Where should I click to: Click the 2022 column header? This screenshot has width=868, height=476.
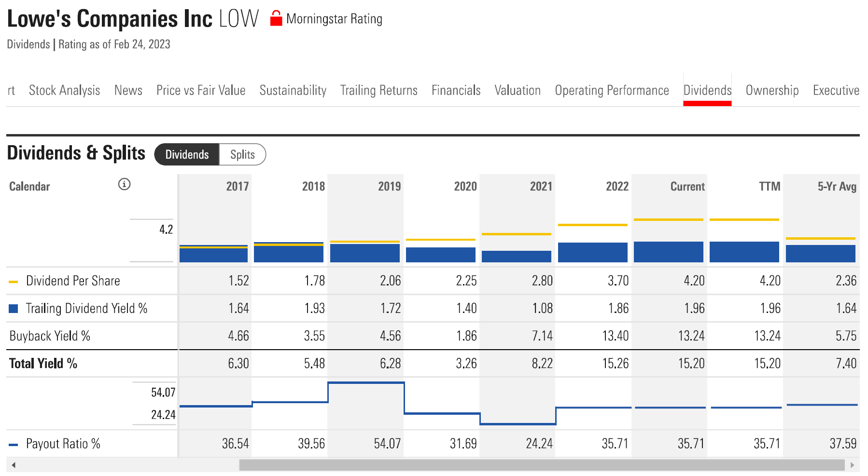(617, 187)
